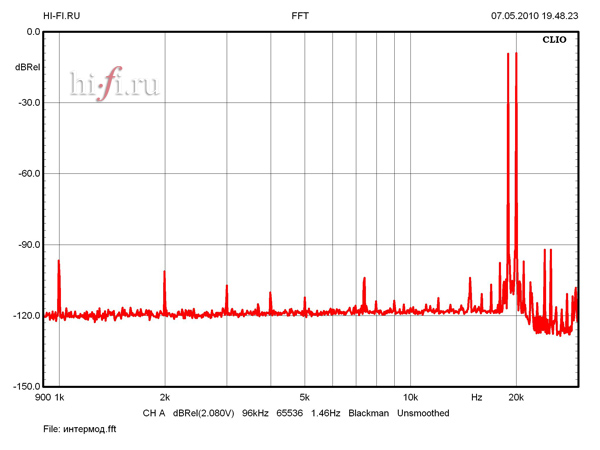Image resolution: width=600 pixels, height=450 pixels.
Task: Click the hi-fi.ru watermark inside the graph
Action: click(114, 86)
